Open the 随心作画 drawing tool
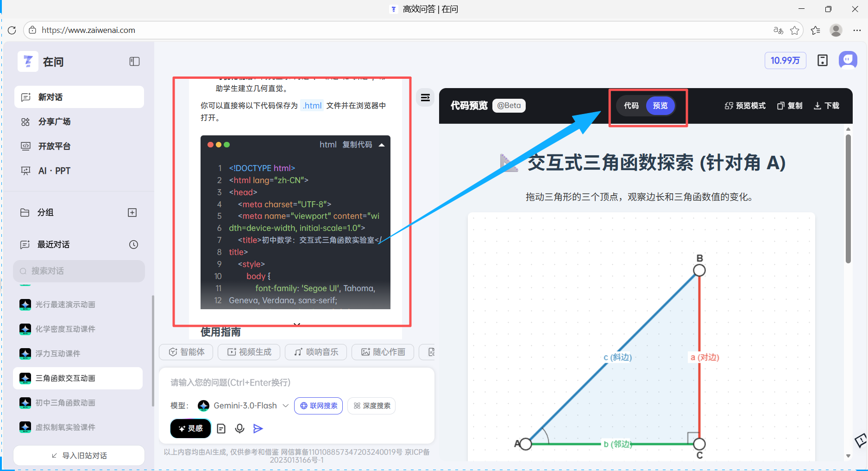The image size is (868, 471). (x=383, y=352)
